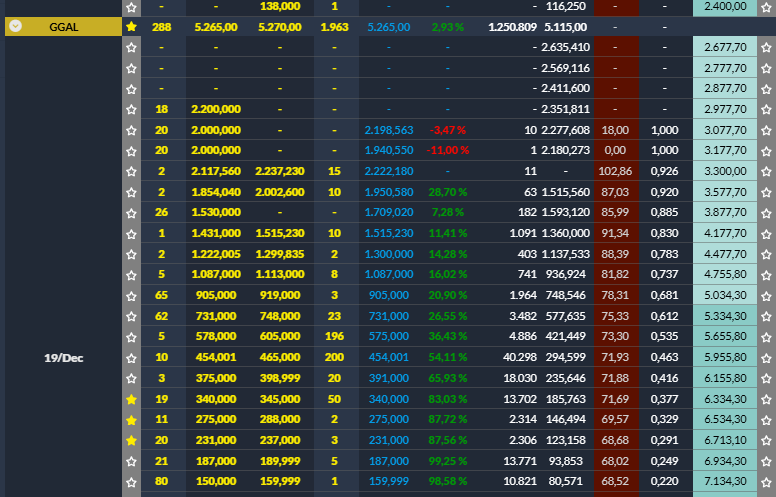Screen dimensions: 776x497
Task: Click delta value 0,220
Action: click(x=664, y=482)
